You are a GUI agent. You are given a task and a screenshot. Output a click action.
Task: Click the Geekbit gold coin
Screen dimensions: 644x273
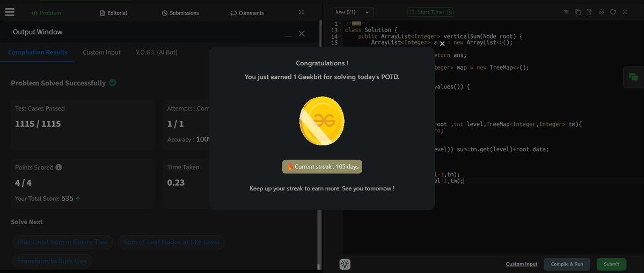(x=322, y=121)
